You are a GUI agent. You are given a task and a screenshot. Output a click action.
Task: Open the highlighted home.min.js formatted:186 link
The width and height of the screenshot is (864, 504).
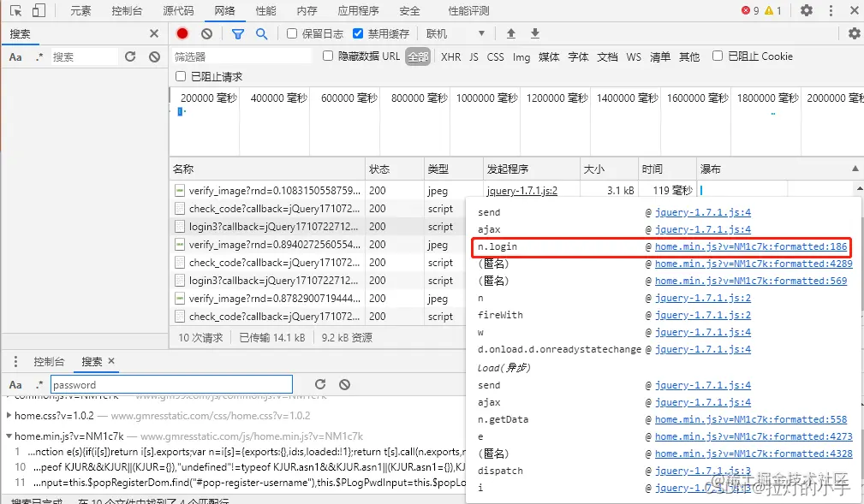point(753,245)
